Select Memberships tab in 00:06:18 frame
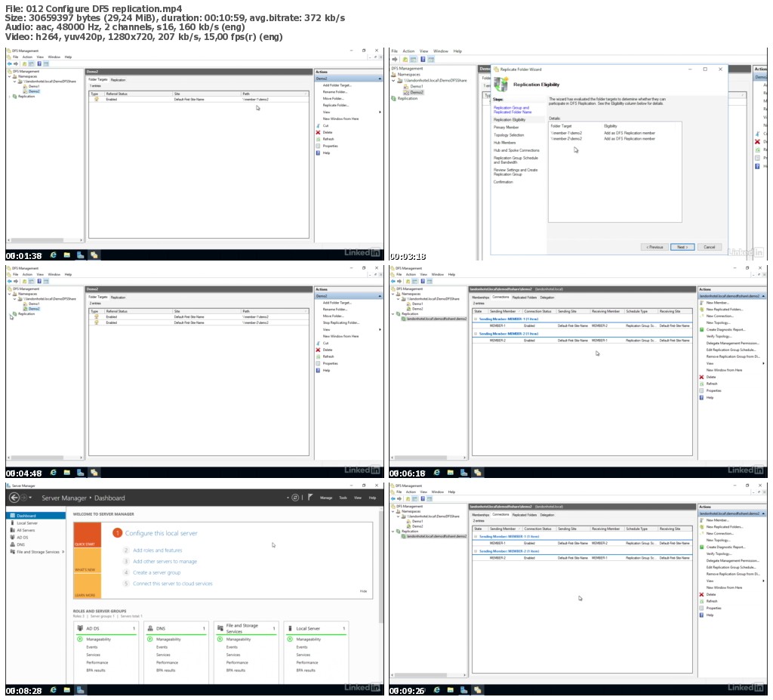The width and height of the screenshot is (773, 700). (481, 298)
